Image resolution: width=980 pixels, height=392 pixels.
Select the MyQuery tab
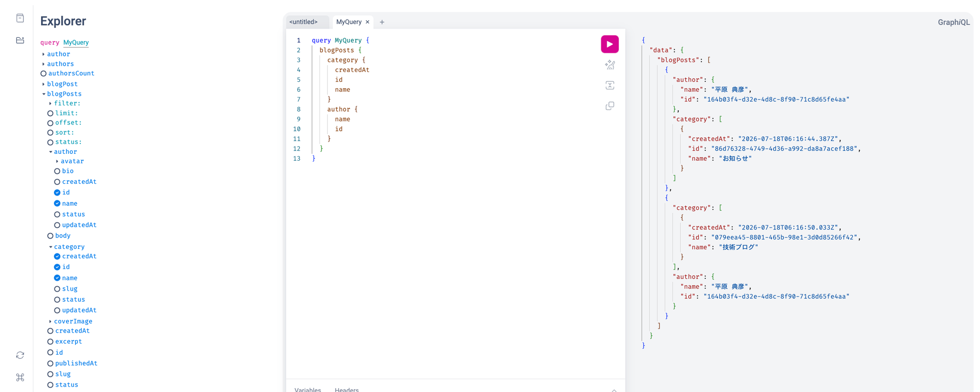point(349,22)
